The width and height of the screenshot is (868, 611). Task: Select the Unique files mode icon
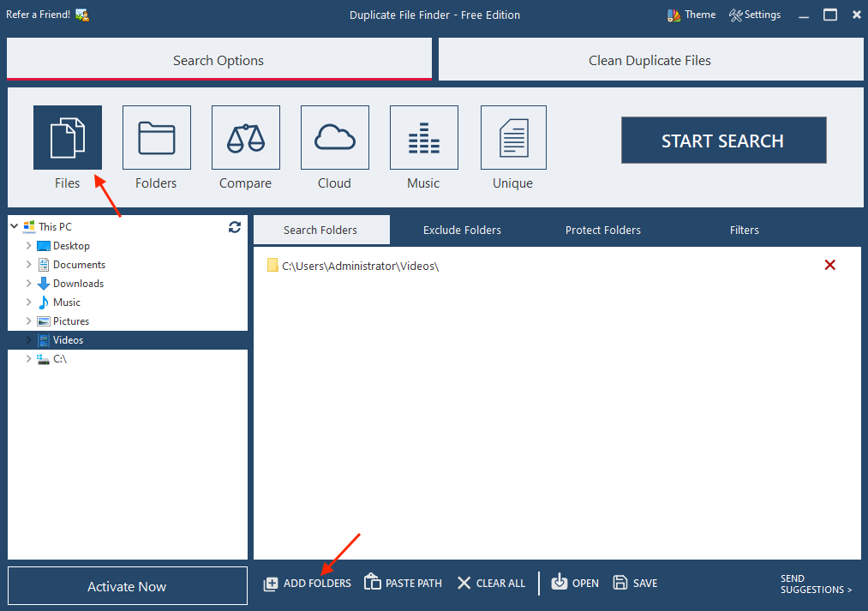coord(513,138)
